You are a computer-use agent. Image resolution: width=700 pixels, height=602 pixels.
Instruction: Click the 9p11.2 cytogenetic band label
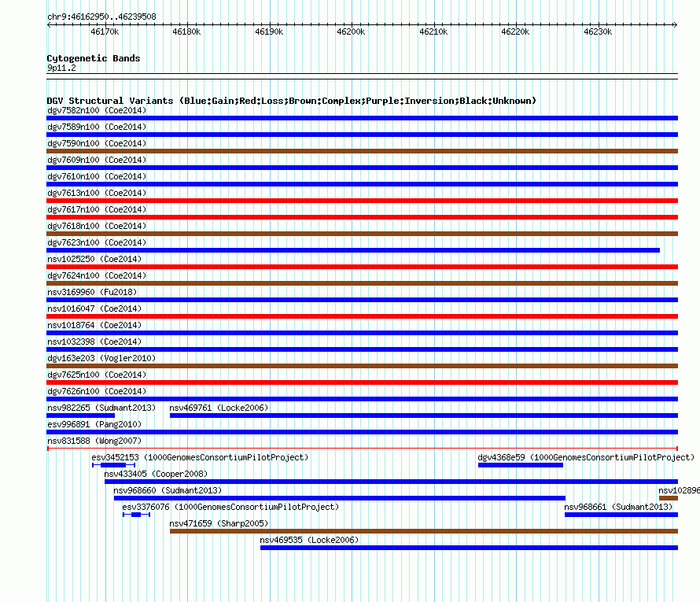coord(61,68)
